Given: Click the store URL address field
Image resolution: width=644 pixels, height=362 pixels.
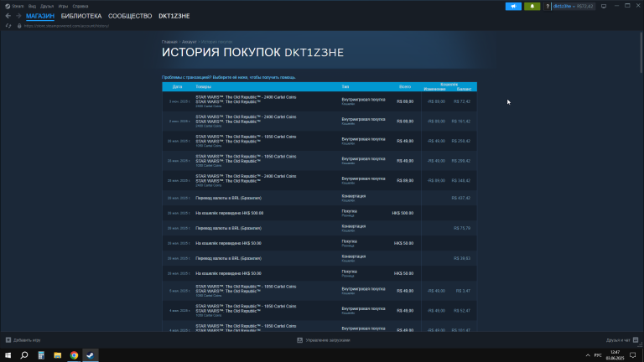Looking at the screenshot, I should click(x=66, y=26).
